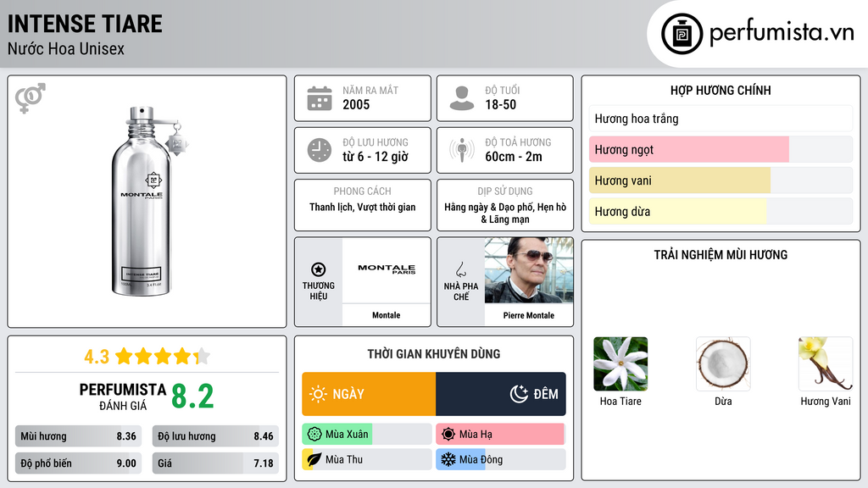The height and width of the screenshot is (488, 868).
Task: Click the Pierre Montale perfumer photo
Action: tap(529, 270)
